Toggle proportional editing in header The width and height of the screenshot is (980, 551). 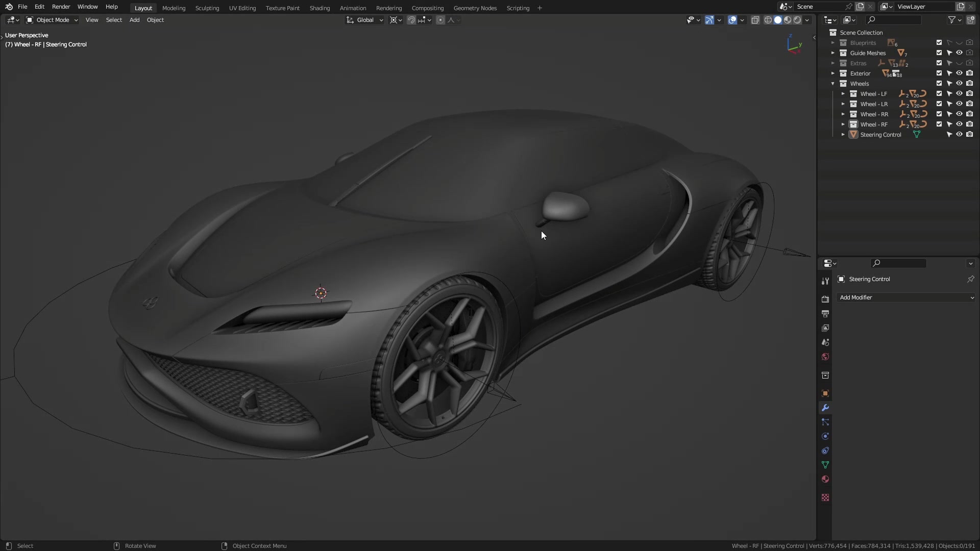pos(440,20)
